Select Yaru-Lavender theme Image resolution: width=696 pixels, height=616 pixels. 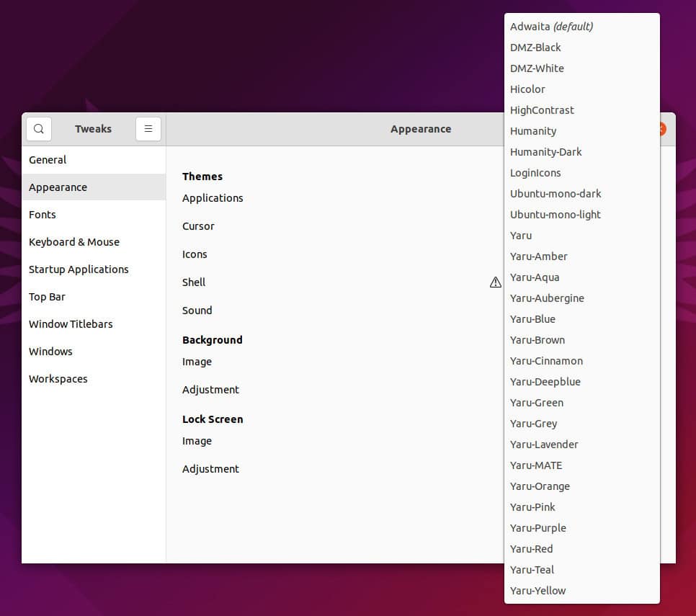(582, 445)
